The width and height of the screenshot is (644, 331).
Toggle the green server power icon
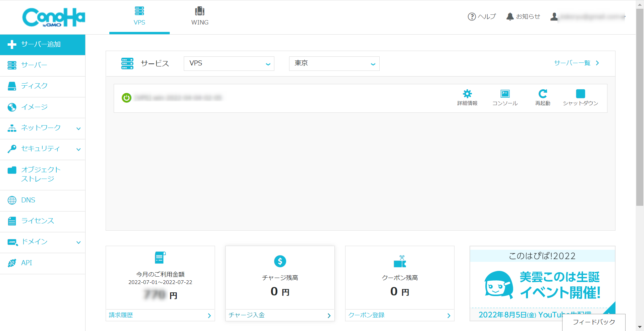click(x=126, y=98)
